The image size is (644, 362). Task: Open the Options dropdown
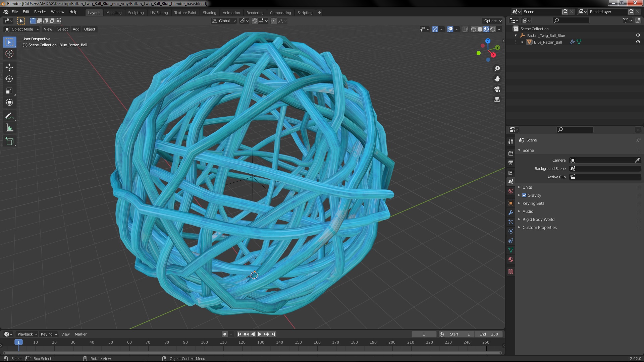(x=493, y=21)
